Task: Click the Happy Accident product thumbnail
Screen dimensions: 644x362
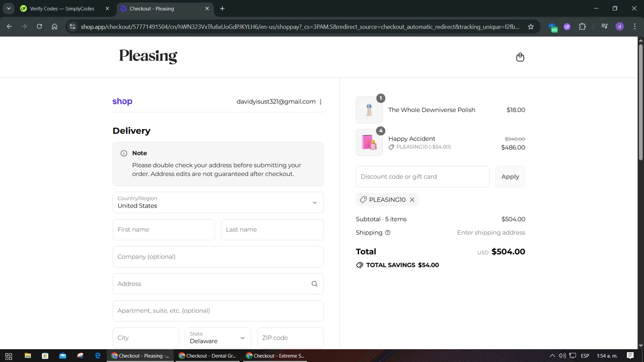Action: 369,142
